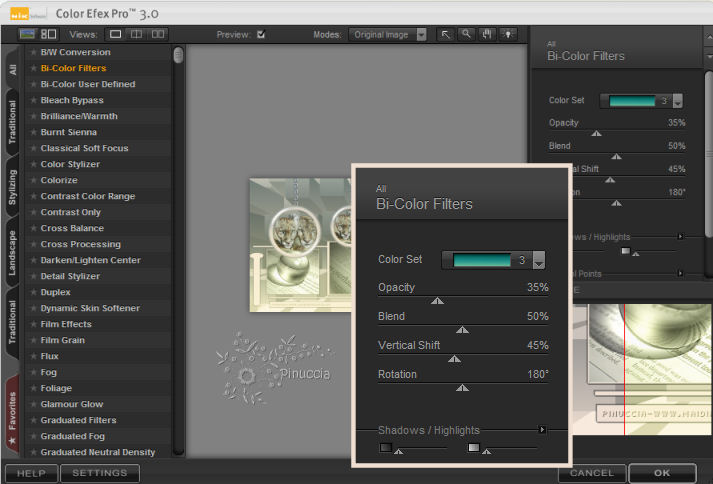Toggle favorite star for Graduated Fog

coord(34,436)
